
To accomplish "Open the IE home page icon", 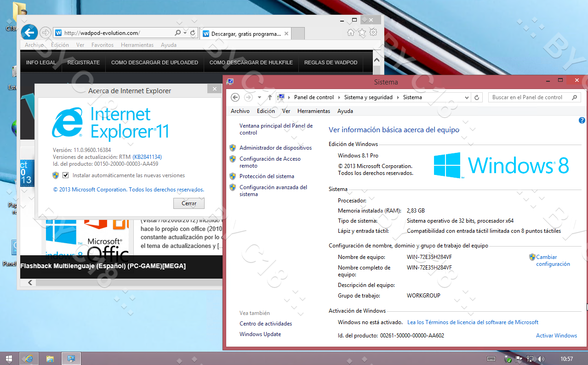I will point(351,32).
